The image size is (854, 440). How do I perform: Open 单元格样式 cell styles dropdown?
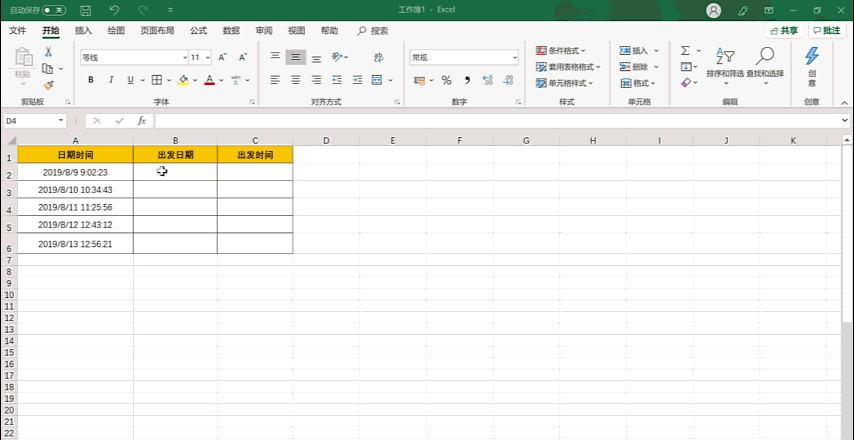[x=564, y=83]
